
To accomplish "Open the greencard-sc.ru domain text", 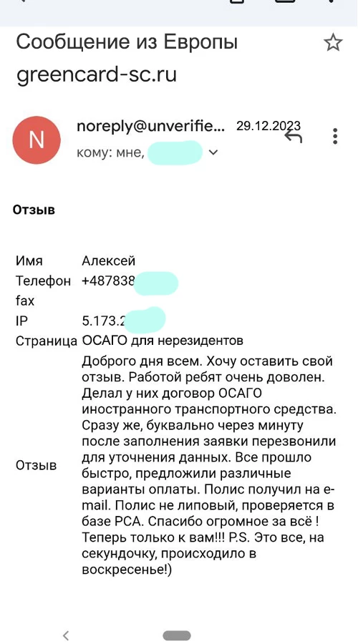I will click(97, 74).
